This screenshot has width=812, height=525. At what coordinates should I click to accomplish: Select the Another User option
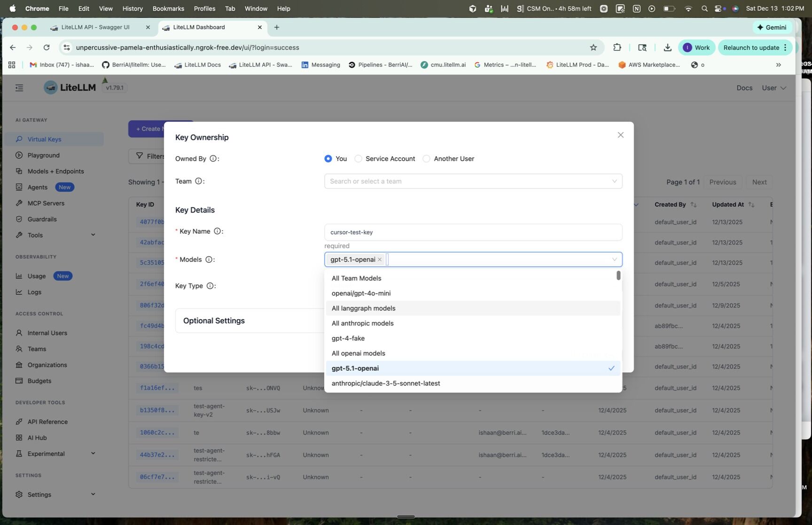click(426, 159)
